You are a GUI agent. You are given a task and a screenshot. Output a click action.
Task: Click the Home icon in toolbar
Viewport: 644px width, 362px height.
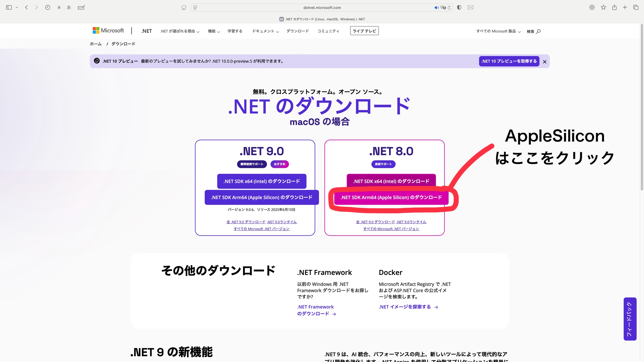[184, 8]
